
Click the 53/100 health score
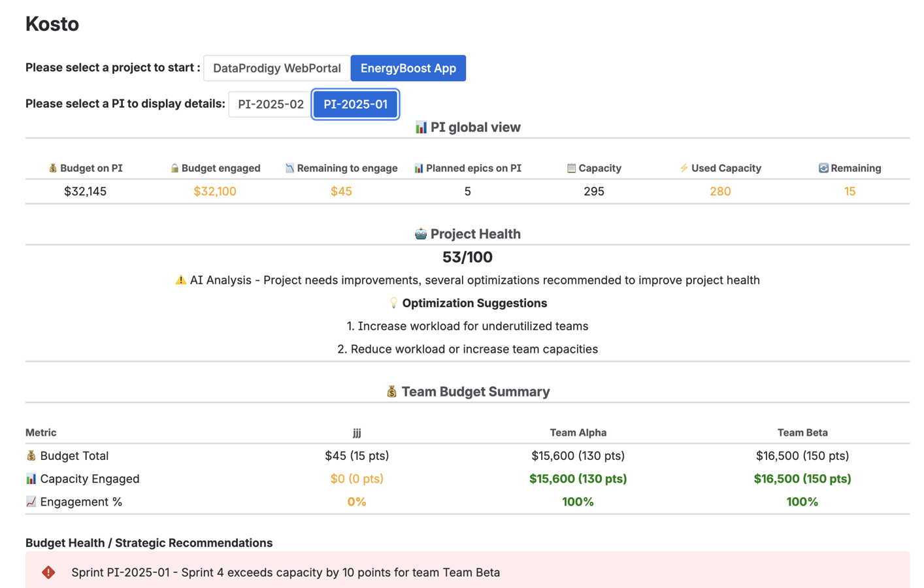click(x=467, y=257)
